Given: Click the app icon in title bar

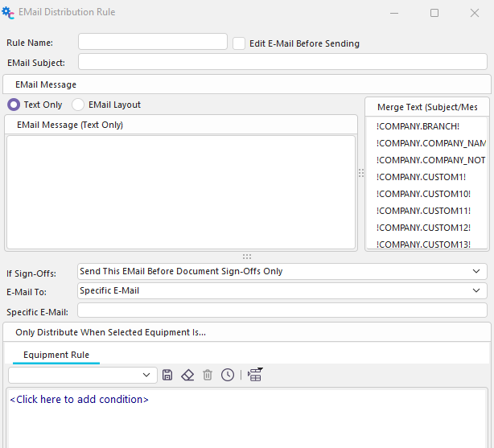Looking at the screenshot, I should 9,13.
